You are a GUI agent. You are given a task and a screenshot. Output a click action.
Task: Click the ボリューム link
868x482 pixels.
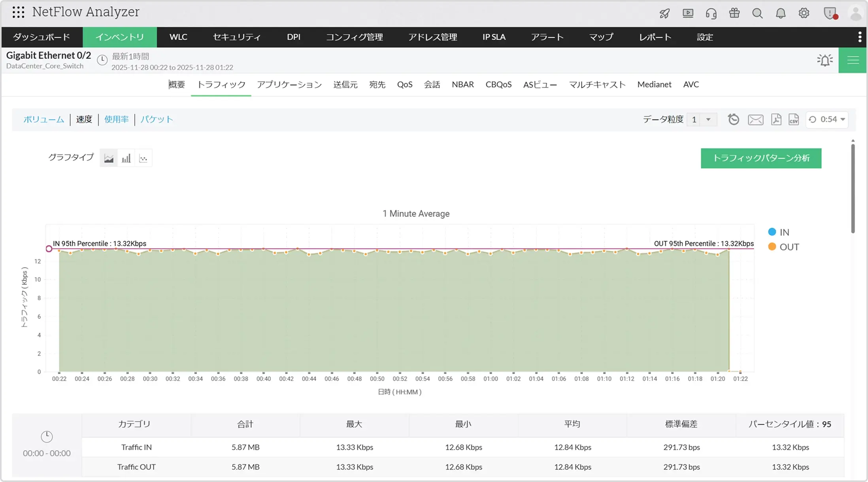[x=43, y=119]
